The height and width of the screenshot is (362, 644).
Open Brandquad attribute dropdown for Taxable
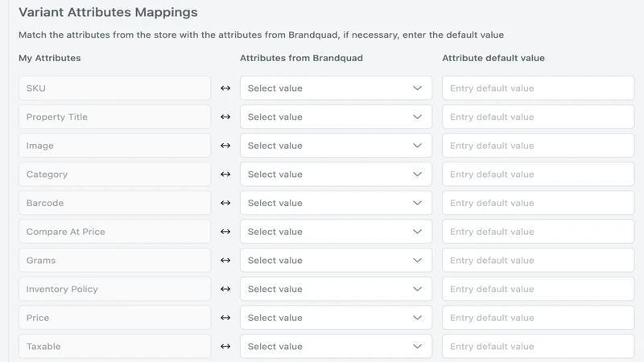336,347
